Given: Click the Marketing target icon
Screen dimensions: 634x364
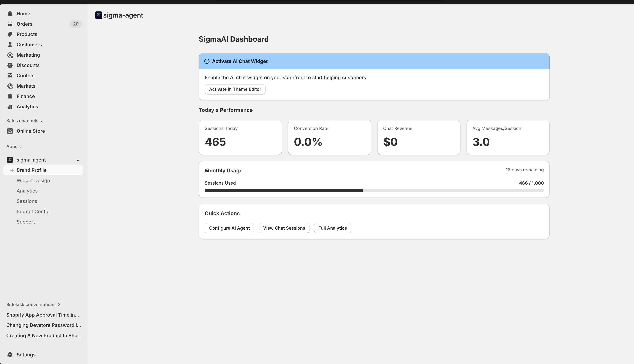Looking at the screenshot, I should [x=10, y=55].
